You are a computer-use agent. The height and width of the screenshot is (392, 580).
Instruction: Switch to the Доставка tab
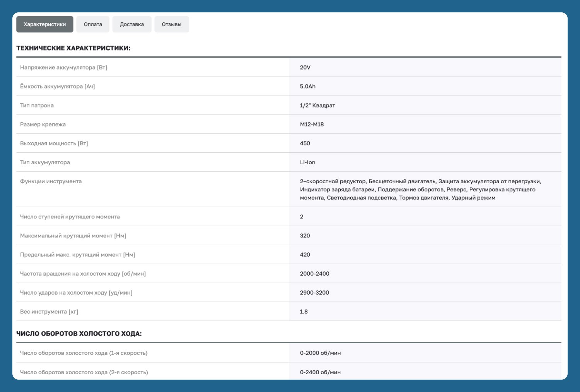132,24
